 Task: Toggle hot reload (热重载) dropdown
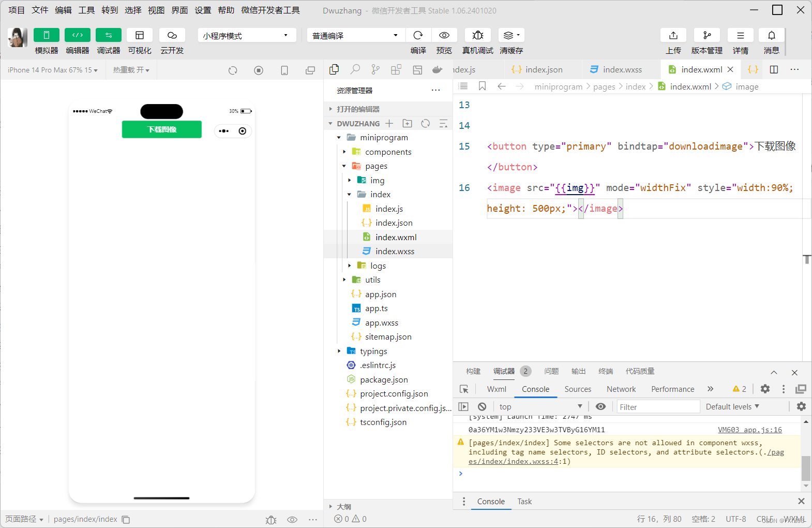(x=131, y=70)
